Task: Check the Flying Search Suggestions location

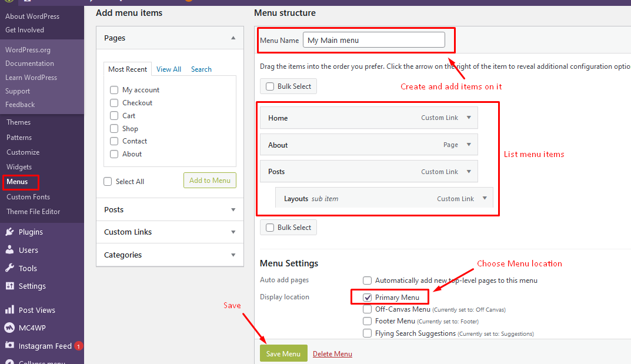Action: point(367,333)
